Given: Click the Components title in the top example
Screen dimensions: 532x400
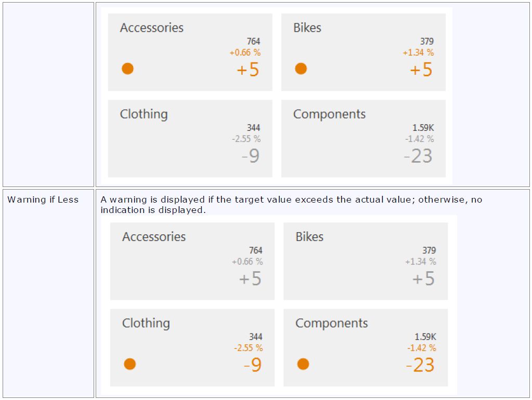Looking at the screenshot, I should pos(329,114).
